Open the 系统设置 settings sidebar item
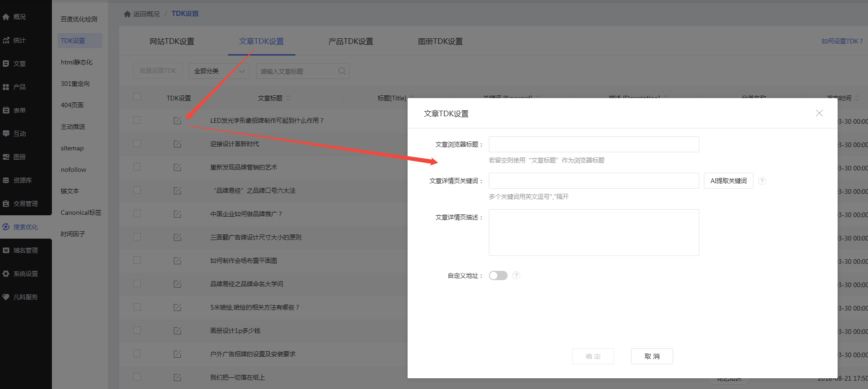The height and width of the screenshot is (389, 868). point(26,274)
